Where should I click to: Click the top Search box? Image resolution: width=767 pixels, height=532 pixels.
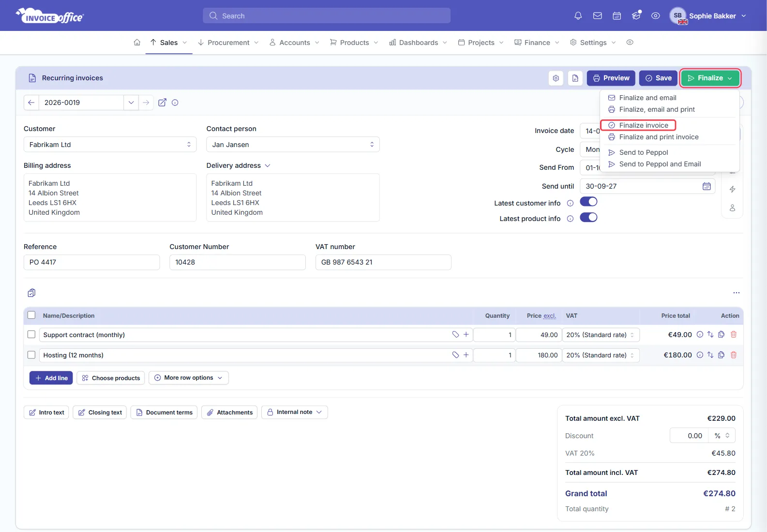point(327,15)
